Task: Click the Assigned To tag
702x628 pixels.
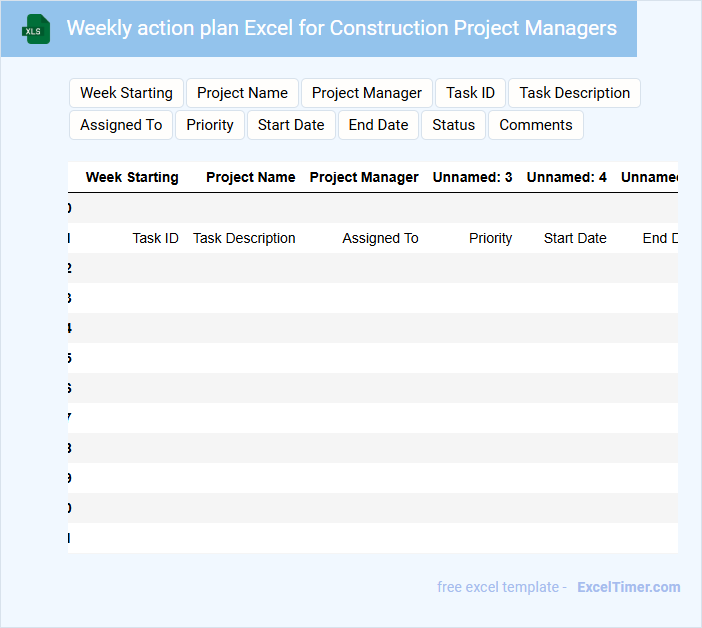Action: tap(121, 125)
